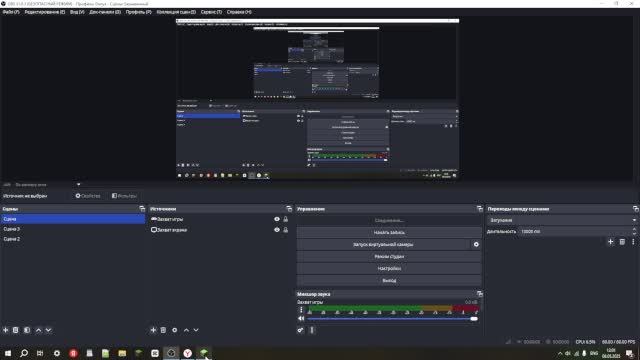The height and width of the screenshot is (360, 640).
Task: Remove the scene transition with trash icon
Action: [x=622, y=242]
